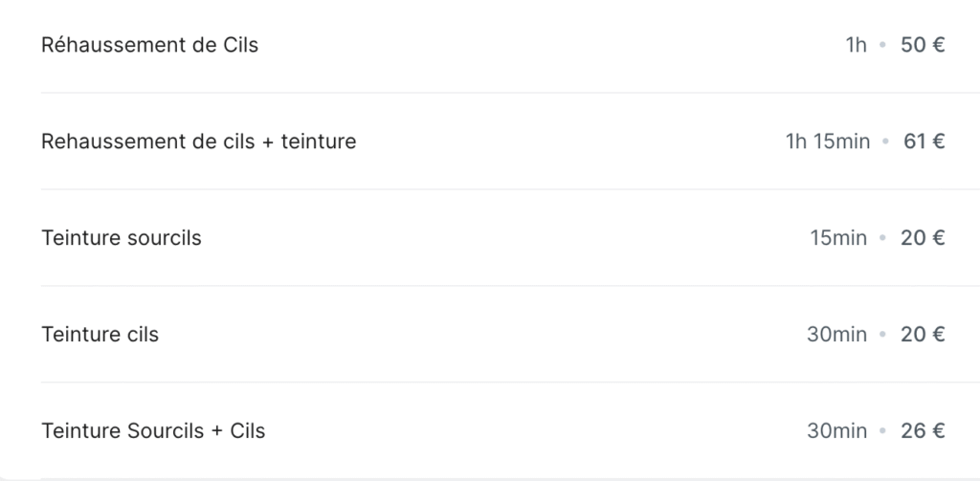980x481 pixels.
Task: Open the Rehaussement de cils + teinture service
Action: (x=510, y=142)
